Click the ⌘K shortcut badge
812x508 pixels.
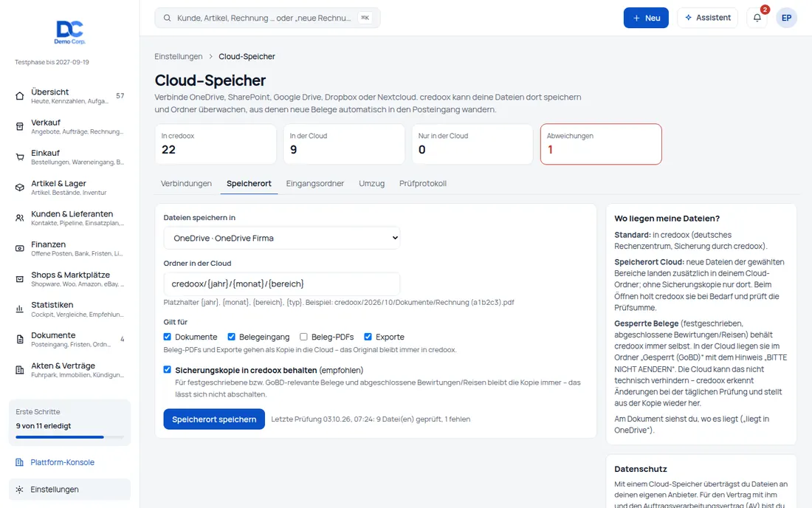click(x=365, y=18)
